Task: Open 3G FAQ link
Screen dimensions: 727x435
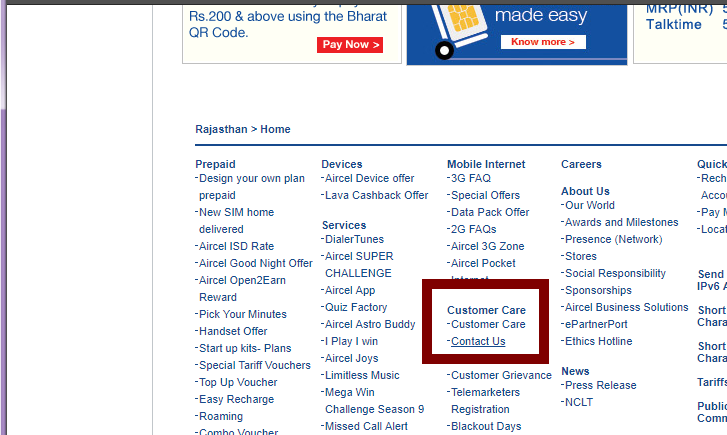Action: click(471, 179)
